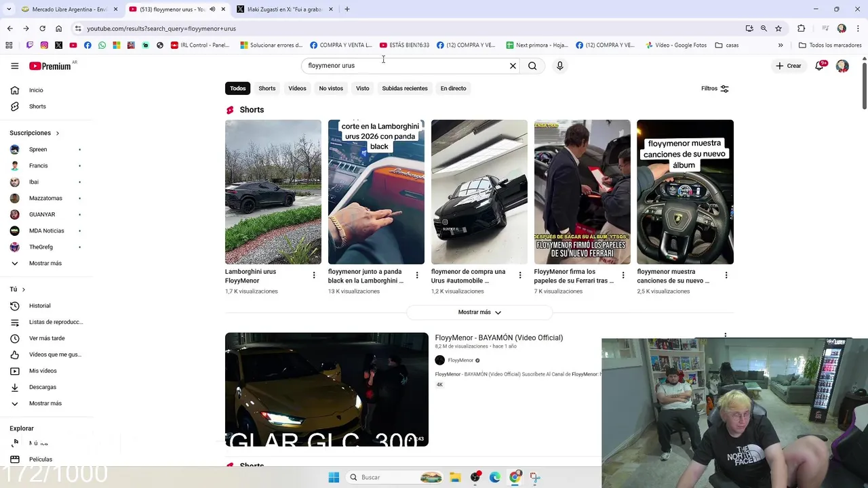
Task: Open the notifications bell
Action: click(819, 66)
